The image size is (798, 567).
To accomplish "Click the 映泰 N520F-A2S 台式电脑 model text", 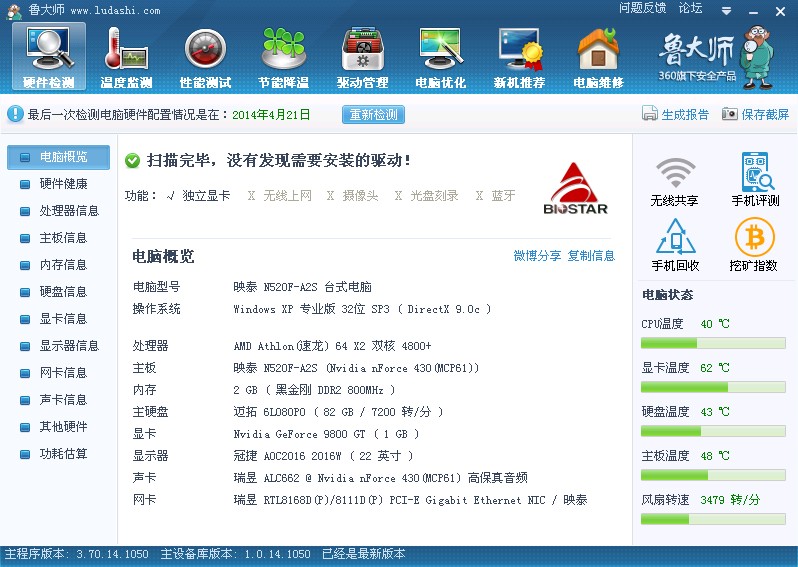I will (x=302, y=287).
